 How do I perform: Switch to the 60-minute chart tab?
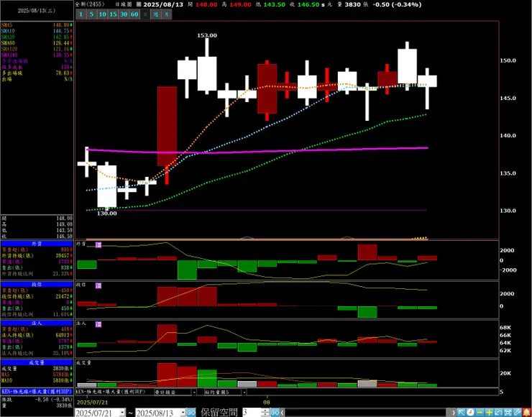pos(134,14)
